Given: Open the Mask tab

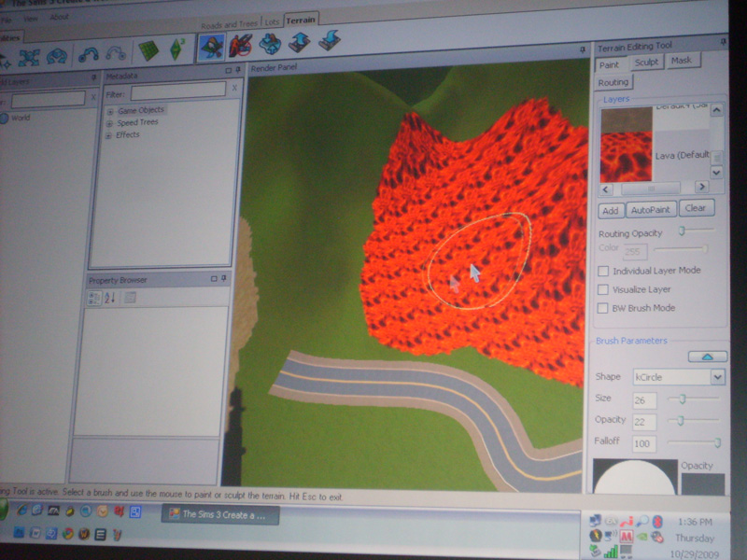Looking at the screenshot, I should [682, 61].
